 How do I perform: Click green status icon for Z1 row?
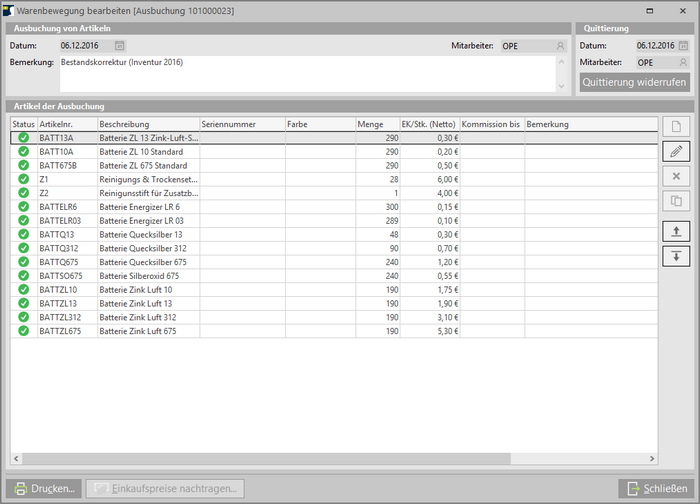pyautogui.click(x=23, y=179)
